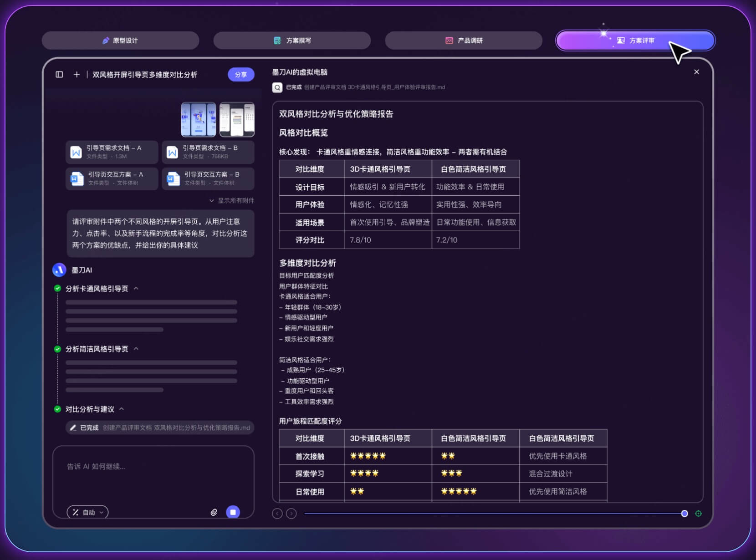Click the stop generation button icon
The height and width of the screenshot is (560, 756).
click(233, 512)
